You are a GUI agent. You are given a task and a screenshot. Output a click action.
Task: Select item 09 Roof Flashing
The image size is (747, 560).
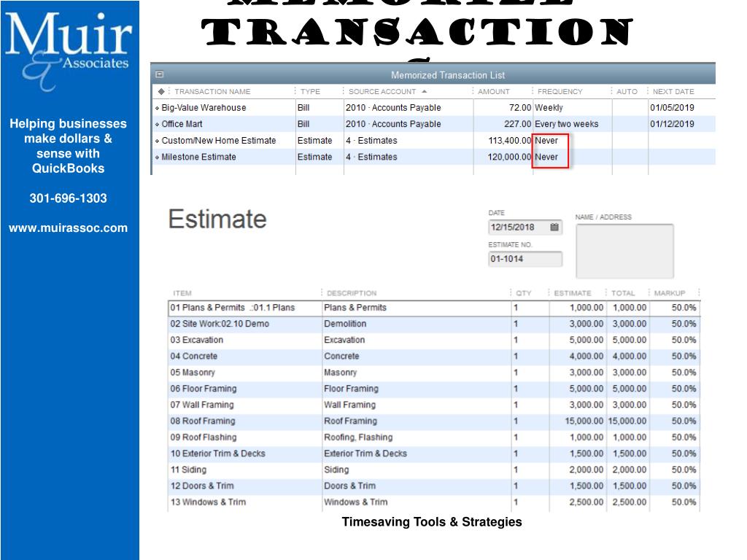click(434, 437)
